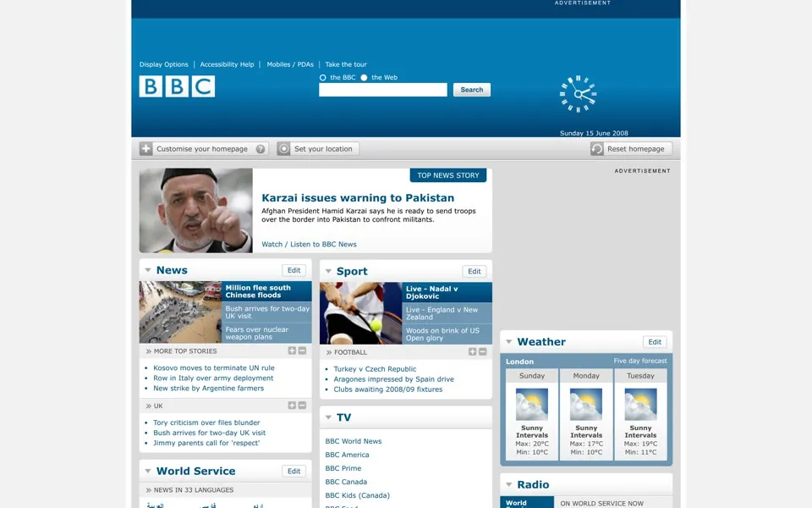Click Edit button in News module
The width and height of the screenshot is (812, 508).
pos(294,270)
